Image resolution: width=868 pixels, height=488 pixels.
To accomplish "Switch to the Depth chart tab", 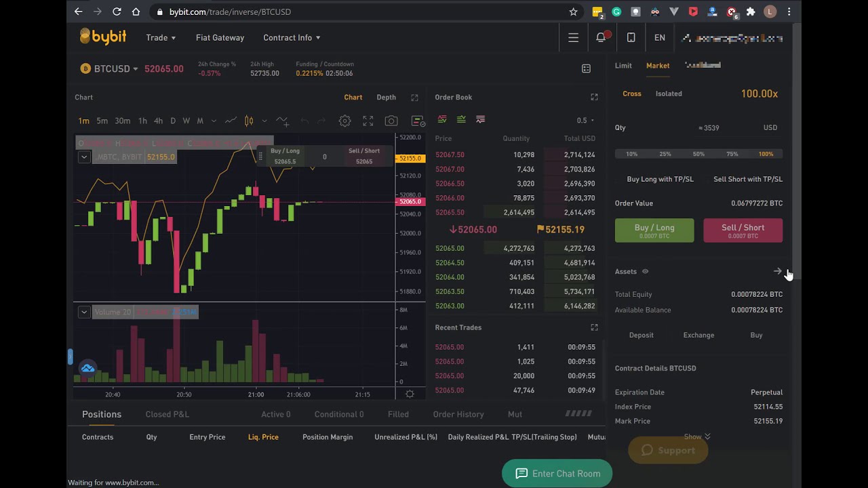I will click(x=387, y=98).
